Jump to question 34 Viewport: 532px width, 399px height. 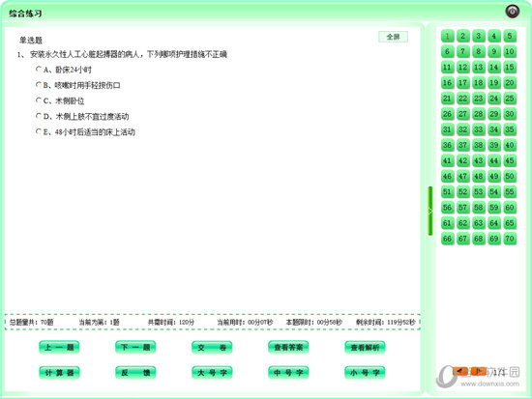(494, 129)
